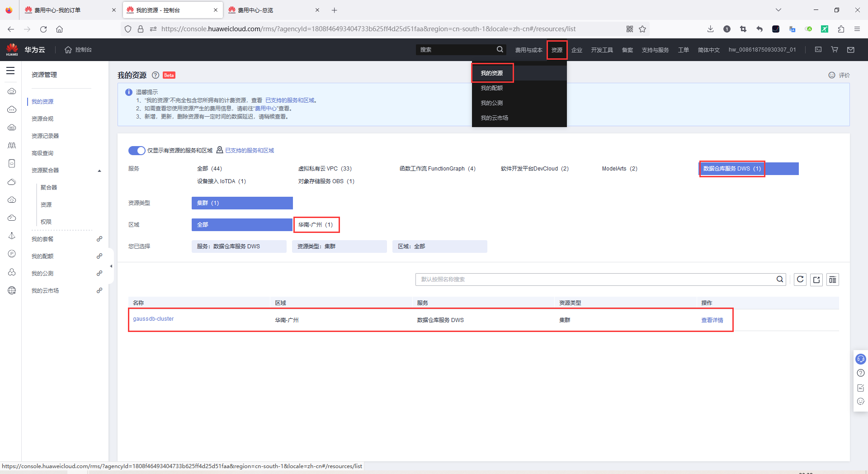Open the browser extensions puzzle icon
This screenshot has width=868, height=474.
[x=841, y=29]
